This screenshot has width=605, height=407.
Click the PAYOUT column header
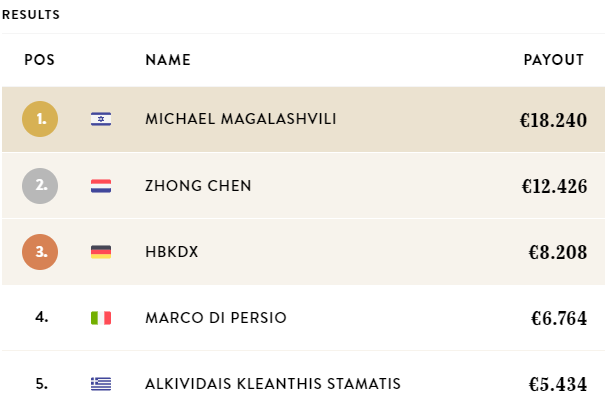coord(554,60)
